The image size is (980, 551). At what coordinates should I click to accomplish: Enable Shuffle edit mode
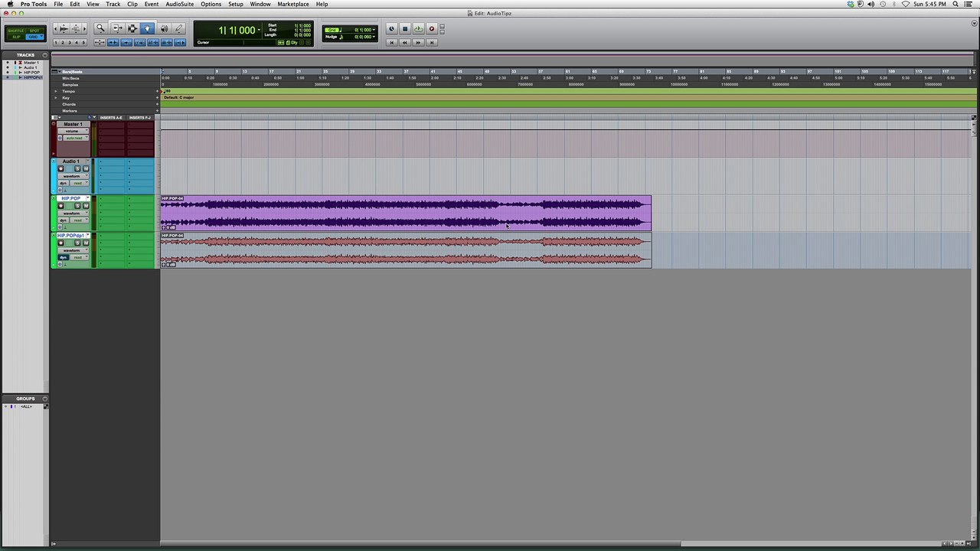pos(16,31)
